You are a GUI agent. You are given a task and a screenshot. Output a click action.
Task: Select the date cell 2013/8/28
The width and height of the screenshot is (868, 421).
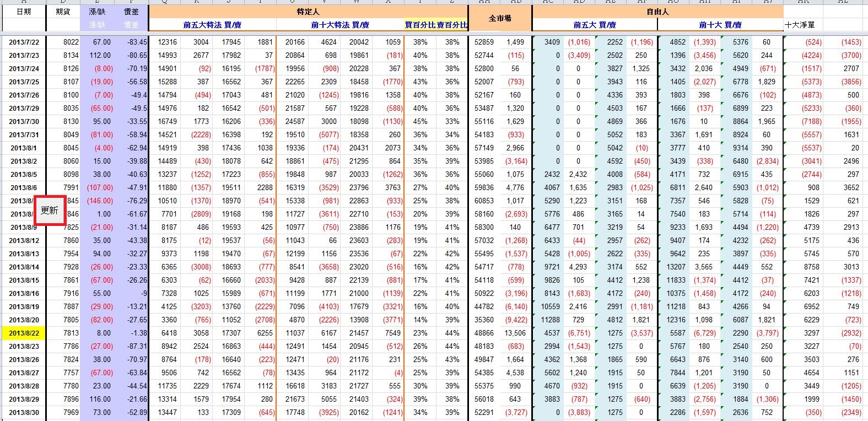tap(24, 386)
